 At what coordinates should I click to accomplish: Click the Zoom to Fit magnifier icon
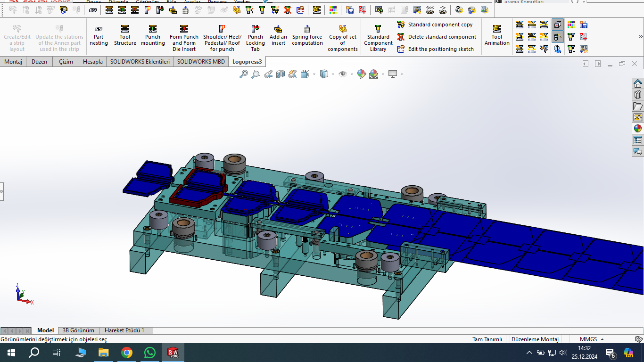click(244, 74)
